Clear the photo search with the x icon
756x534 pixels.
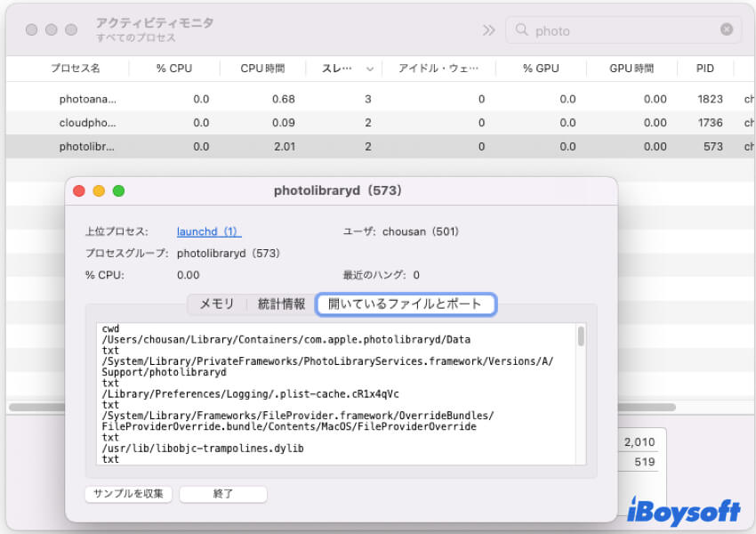pos(727,30)
